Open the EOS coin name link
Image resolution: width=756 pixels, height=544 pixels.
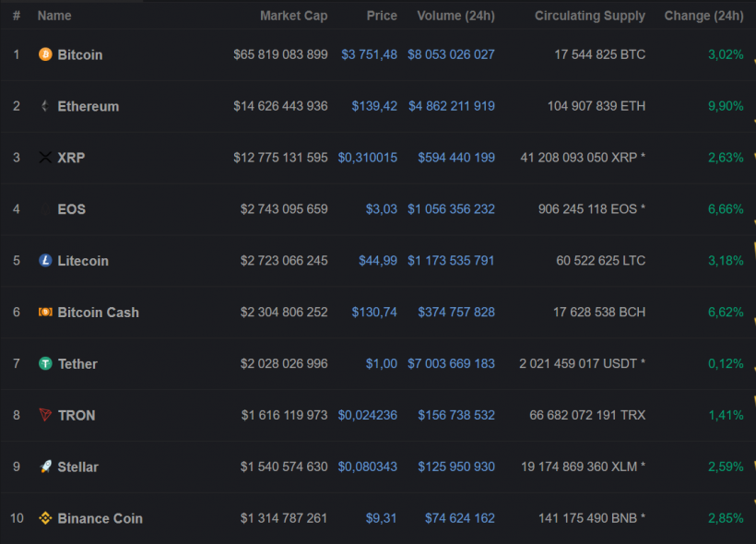coord(71,209)
